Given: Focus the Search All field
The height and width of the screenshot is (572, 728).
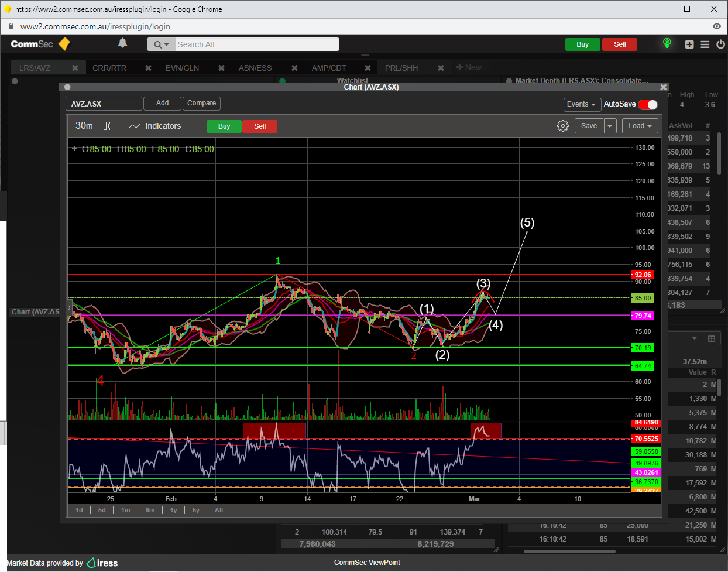Looking at the screenshot, I should click(257, 44).
